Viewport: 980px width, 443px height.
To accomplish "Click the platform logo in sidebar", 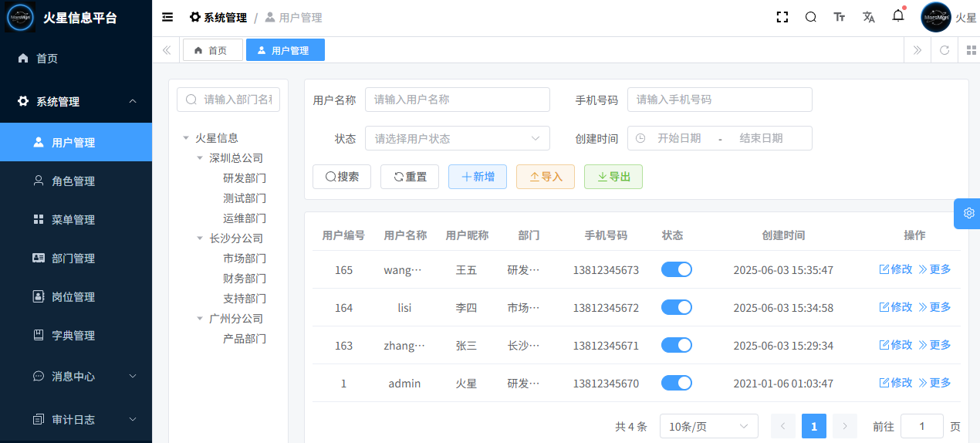I will point(21,17).
